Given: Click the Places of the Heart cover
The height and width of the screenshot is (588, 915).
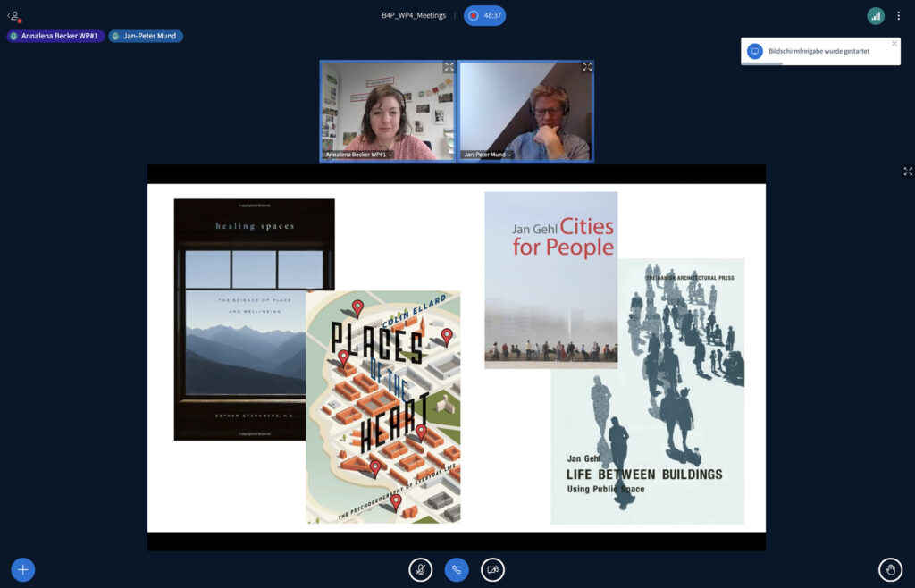Looking at the screenshot, I should tap(383, 407).
